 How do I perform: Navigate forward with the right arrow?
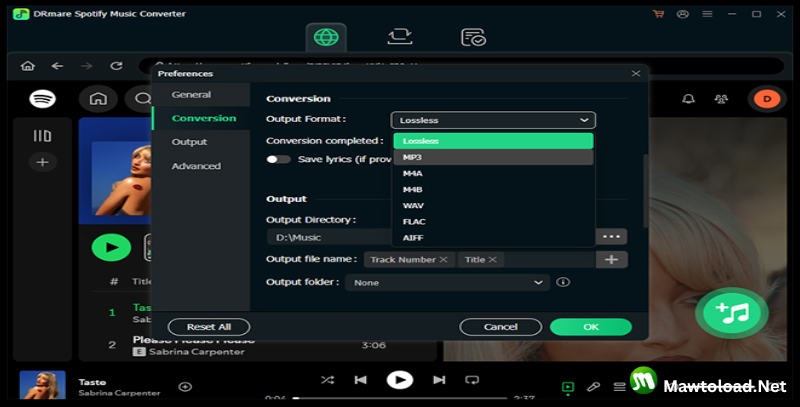pyautogui.click(x=87, y=66)
